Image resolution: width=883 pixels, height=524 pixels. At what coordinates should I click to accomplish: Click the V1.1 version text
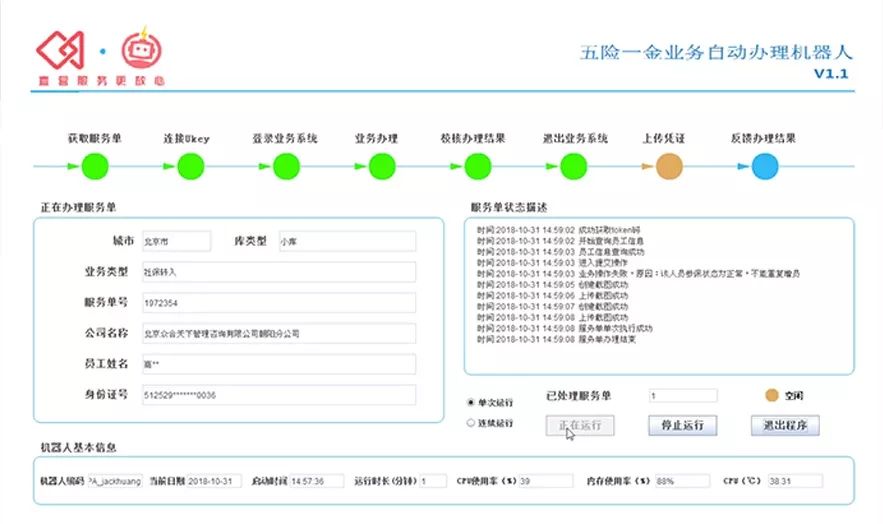pyautogui.click(x=831, y=74)
